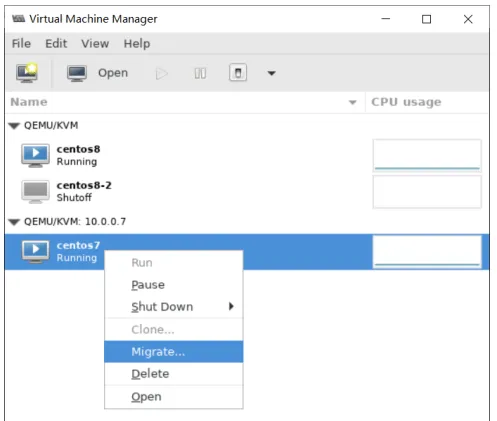Collapse the QEMU/KVM connection group
The width and height of the screenshot is (497, 421).
pos(14,126)
